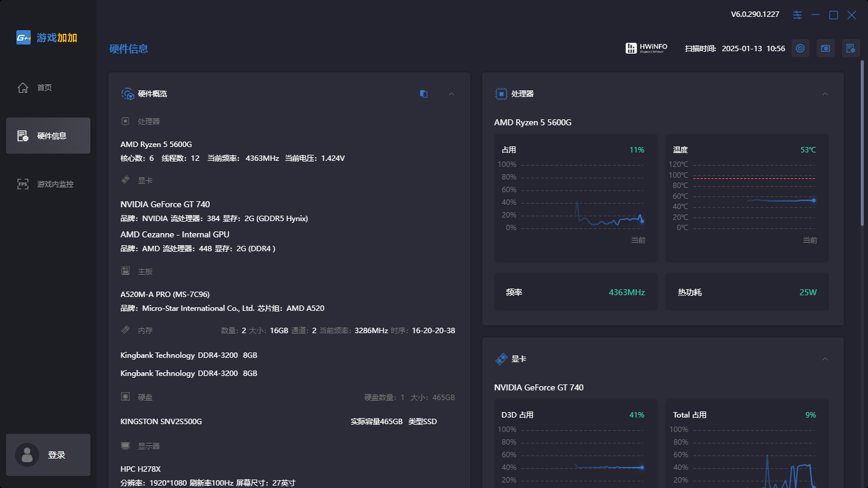Copy hardware overview with the copy icon
Viewport: 868px width, 488px height.
pyautogui.click(x=424, y=94)
